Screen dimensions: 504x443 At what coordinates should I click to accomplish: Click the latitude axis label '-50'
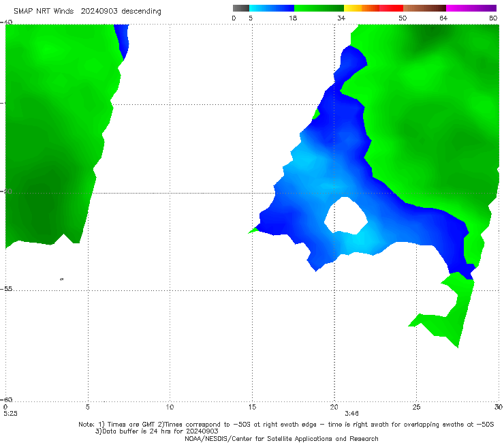[x=6, y=191]
